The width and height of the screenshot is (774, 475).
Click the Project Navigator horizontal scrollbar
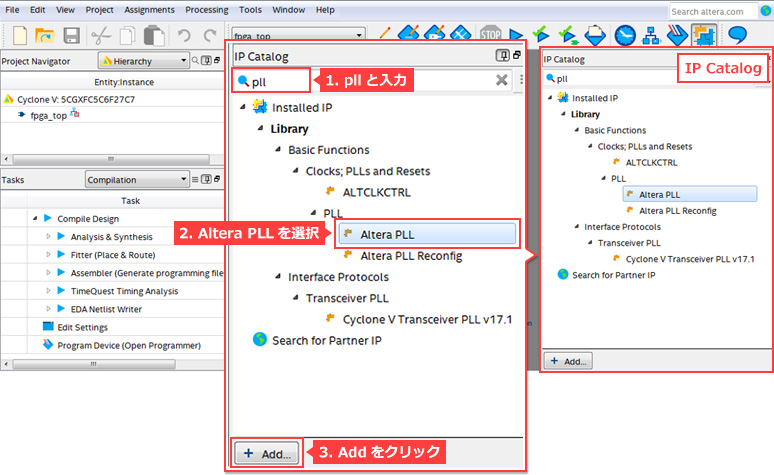tap(111, 159)
